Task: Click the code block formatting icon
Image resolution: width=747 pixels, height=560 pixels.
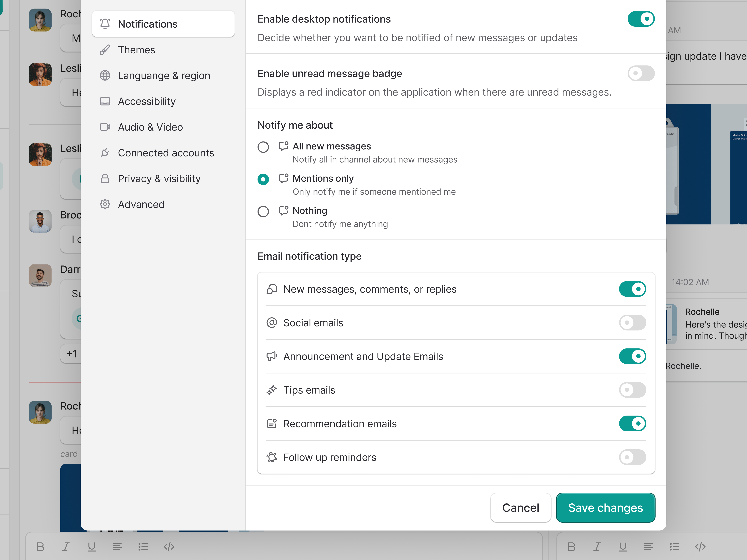Action: (x=169, y=547)
